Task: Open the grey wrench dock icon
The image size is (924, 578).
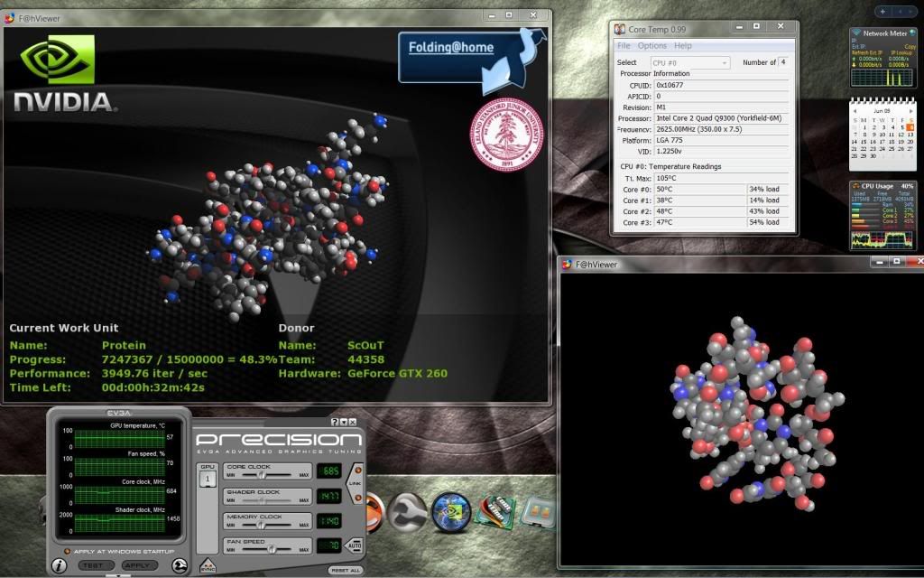Action: [408, 512]
